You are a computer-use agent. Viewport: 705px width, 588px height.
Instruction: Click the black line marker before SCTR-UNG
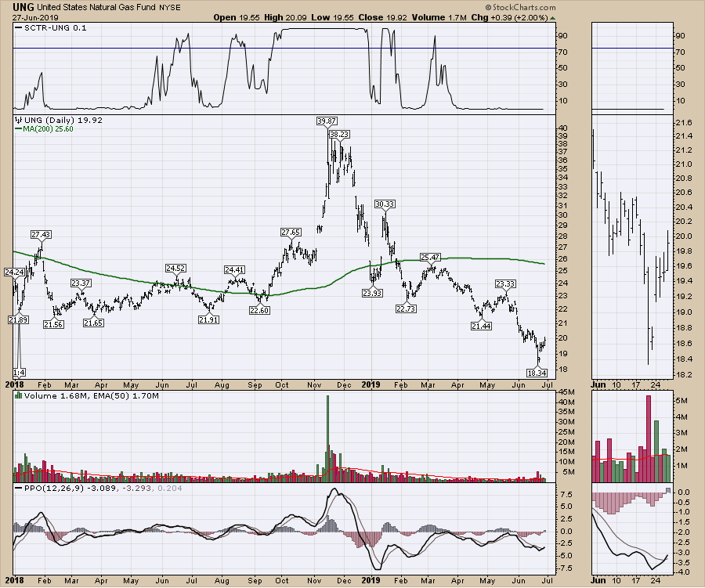pos(19,27)
